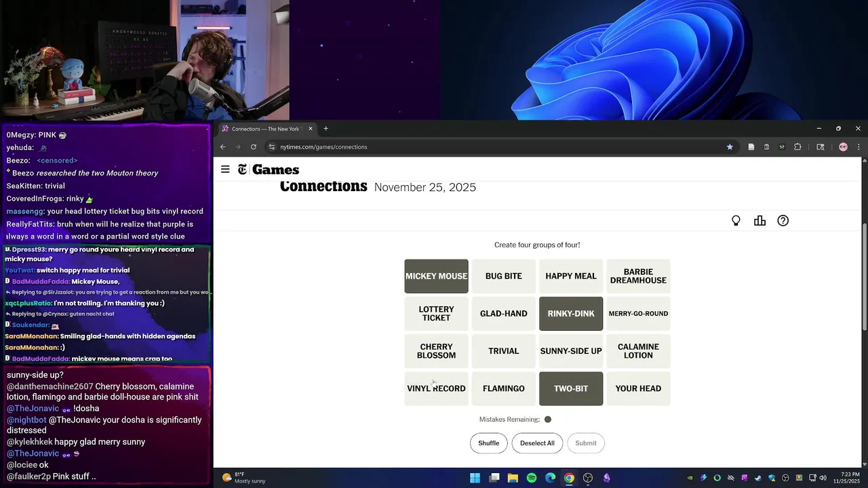Viewport: 868px width, 488px height.
Task: Select the VINYL RECORD tile
Action: coord(436,388)
